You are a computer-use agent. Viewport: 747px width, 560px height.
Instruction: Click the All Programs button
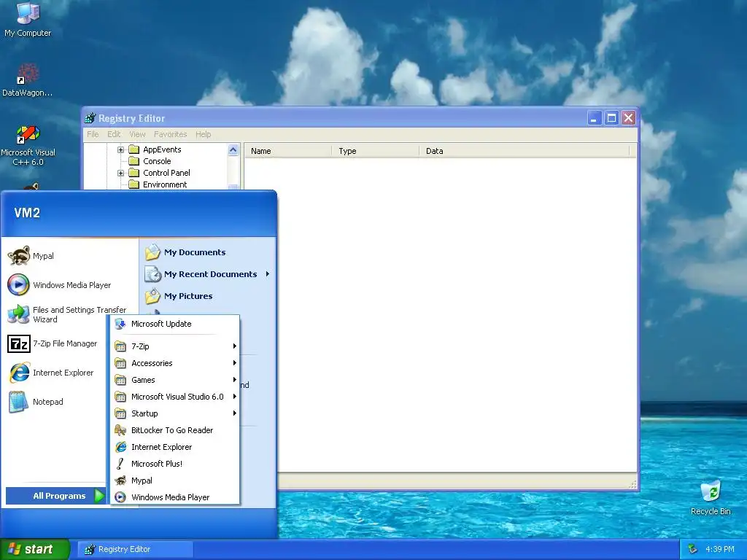[55, 496]
